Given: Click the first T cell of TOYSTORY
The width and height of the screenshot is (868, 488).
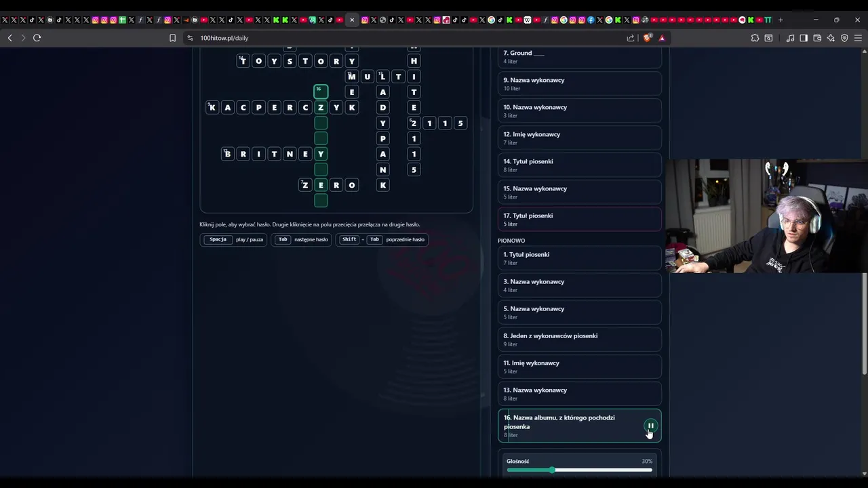Looking at the screenshot, I should 243,61.
